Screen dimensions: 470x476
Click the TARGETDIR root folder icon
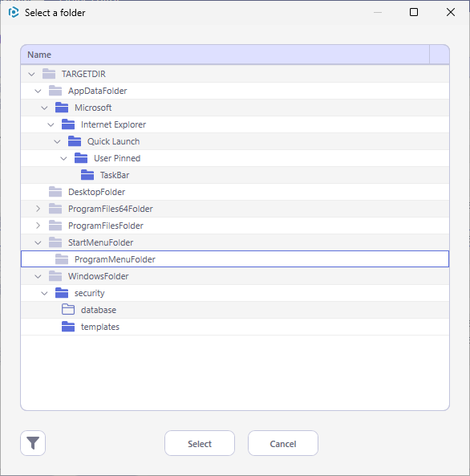click(x=49, y=74)
